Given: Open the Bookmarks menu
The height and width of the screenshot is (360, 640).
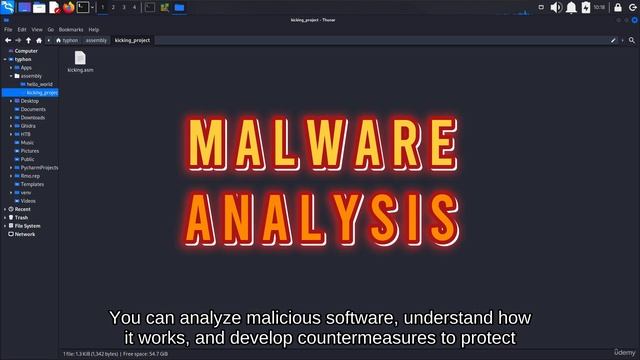Looking at the screenshot, I should [x=71, y=29].
